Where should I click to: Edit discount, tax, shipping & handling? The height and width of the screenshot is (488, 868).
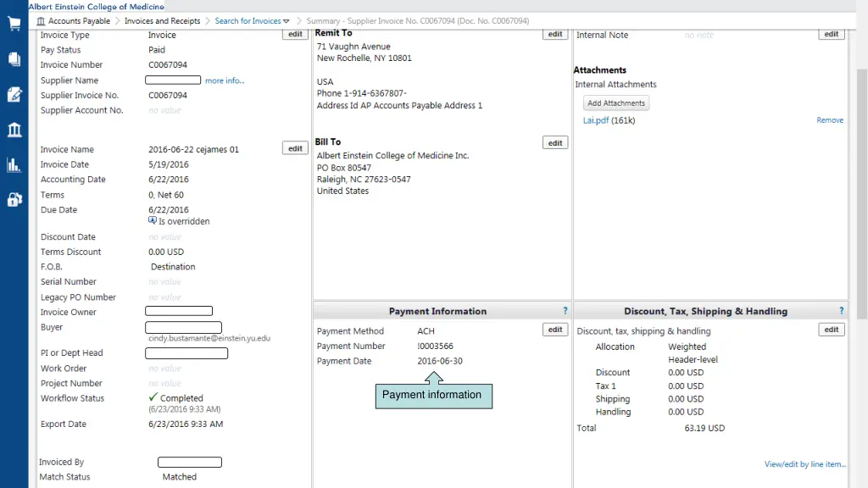(x=832, y=330)
